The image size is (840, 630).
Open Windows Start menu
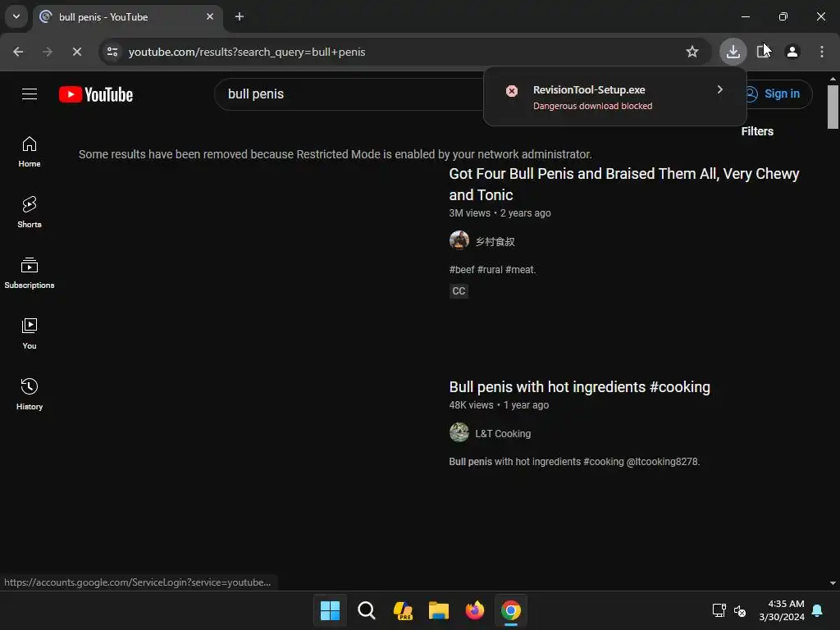click(x=330, y=610)
